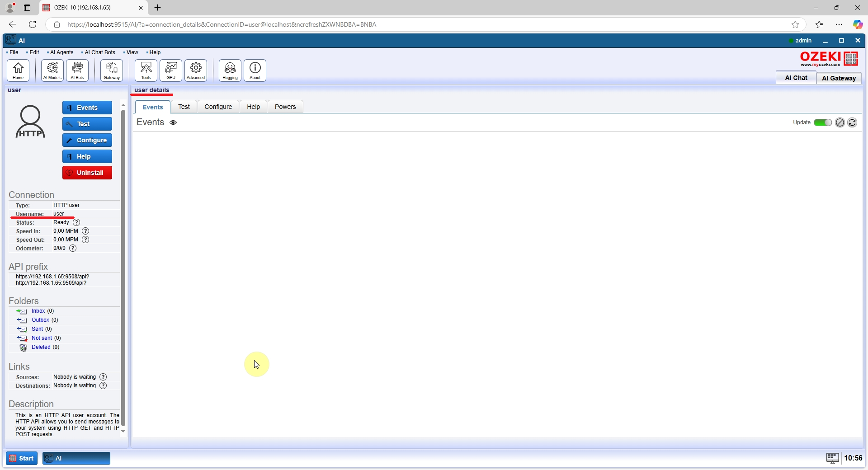Screen dimensions: 868x470
Task: Click the Speed Out help question mark
Action: [85, 240]
